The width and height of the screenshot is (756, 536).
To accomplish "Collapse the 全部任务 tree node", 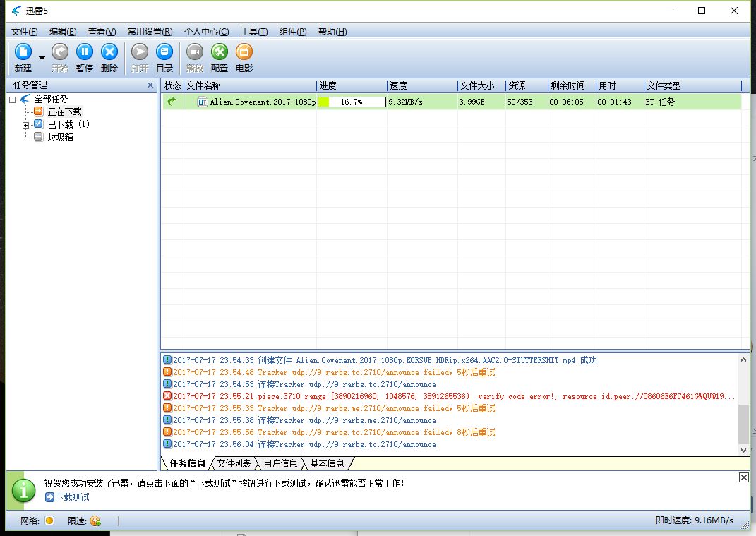I will [x=13, y=100].
